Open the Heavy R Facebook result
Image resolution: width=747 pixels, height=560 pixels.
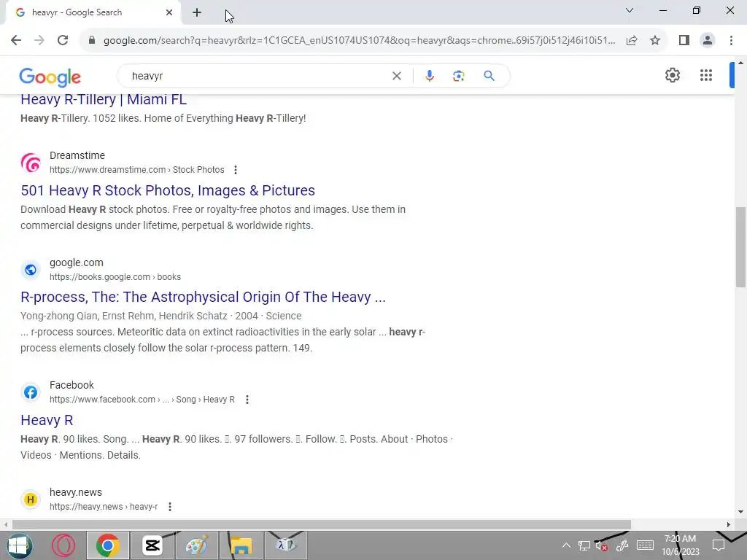pyautogui.click(x=47, y=421)
